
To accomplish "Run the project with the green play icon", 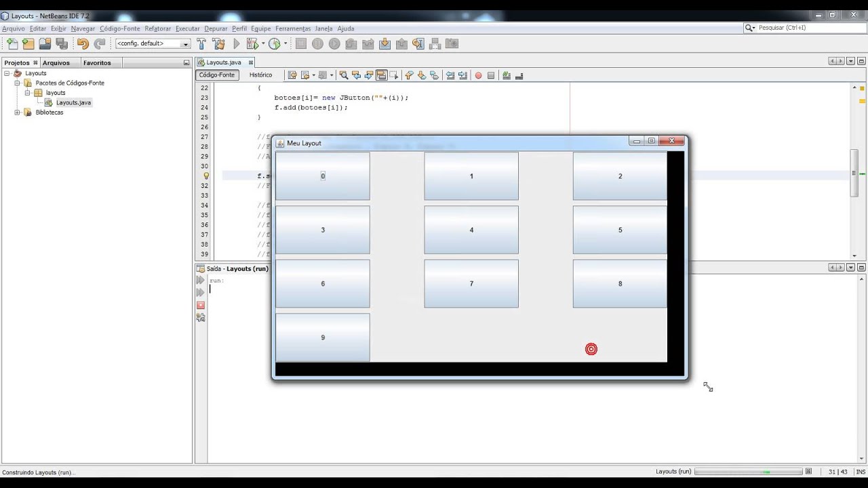I will [237, 43].
